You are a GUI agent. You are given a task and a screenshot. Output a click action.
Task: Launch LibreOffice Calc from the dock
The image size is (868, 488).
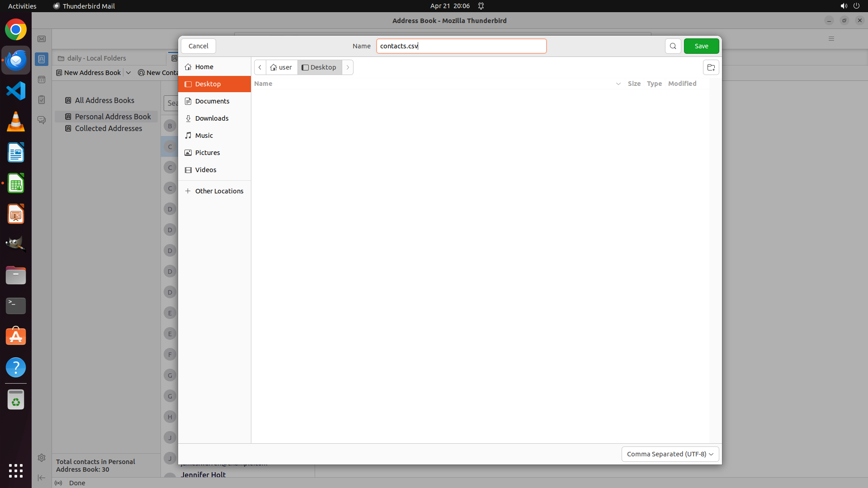coord(16,183)
